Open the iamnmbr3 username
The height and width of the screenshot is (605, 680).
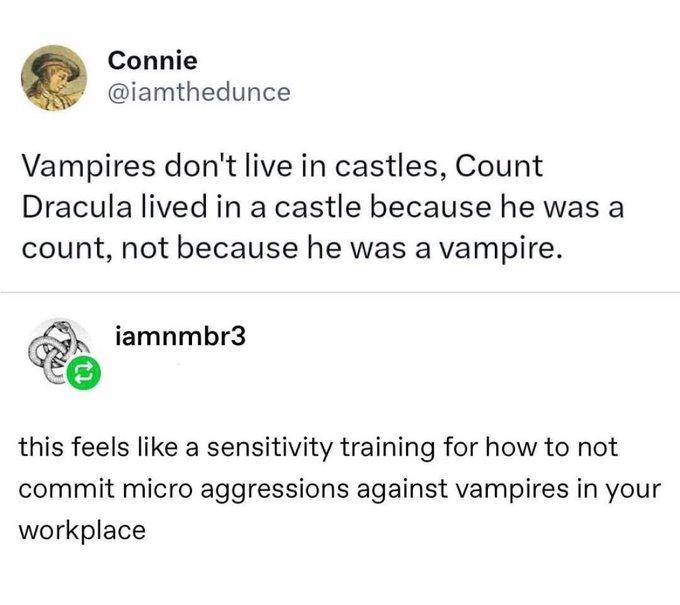coord(180,337)
